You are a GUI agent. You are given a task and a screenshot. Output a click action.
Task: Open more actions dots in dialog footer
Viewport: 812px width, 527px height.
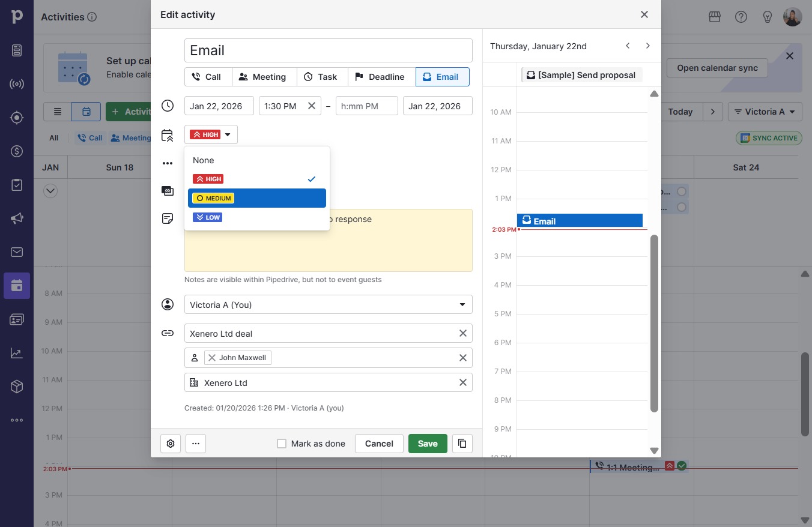[196, 444]
